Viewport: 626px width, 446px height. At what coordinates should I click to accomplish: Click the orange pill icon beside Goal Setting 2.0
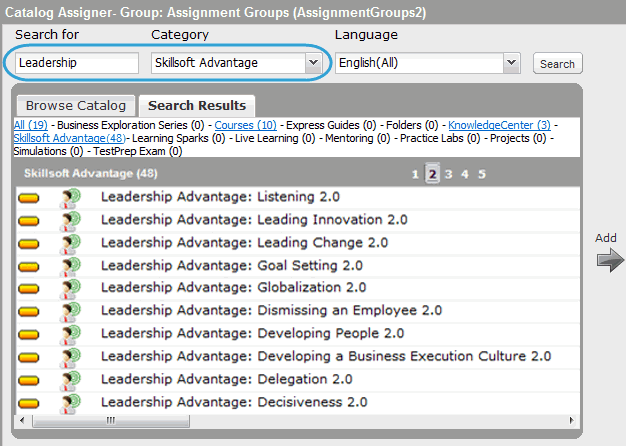pyautogui.click(x=28, y=266)
